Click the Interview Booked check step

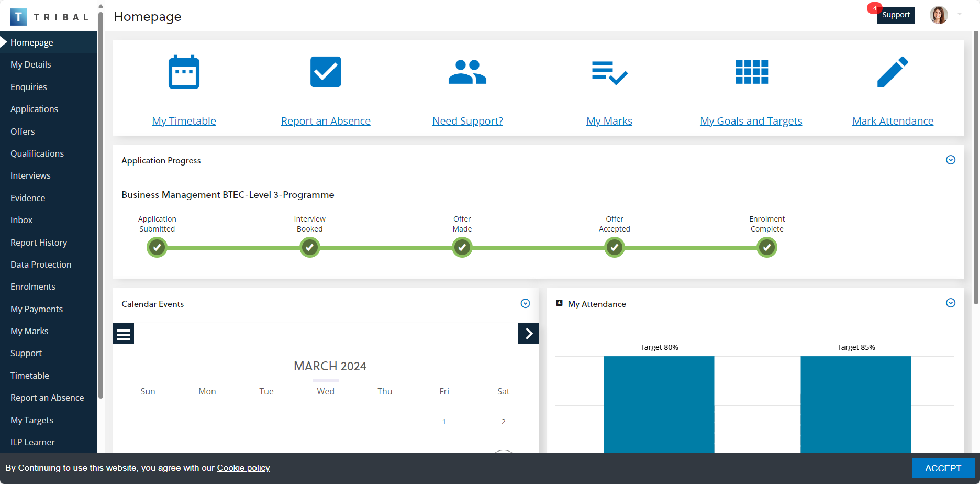click(x=310, y=247)
